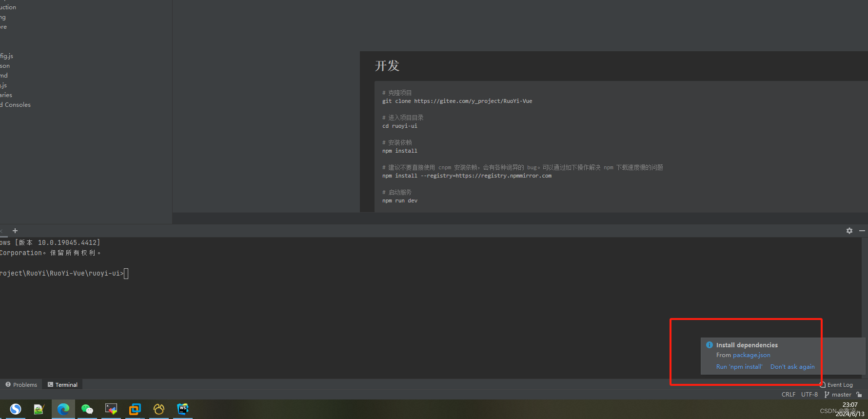This screenshot has height=419, width=868.
Task: Open a new terminal session tab
Action: pos(15,231)
